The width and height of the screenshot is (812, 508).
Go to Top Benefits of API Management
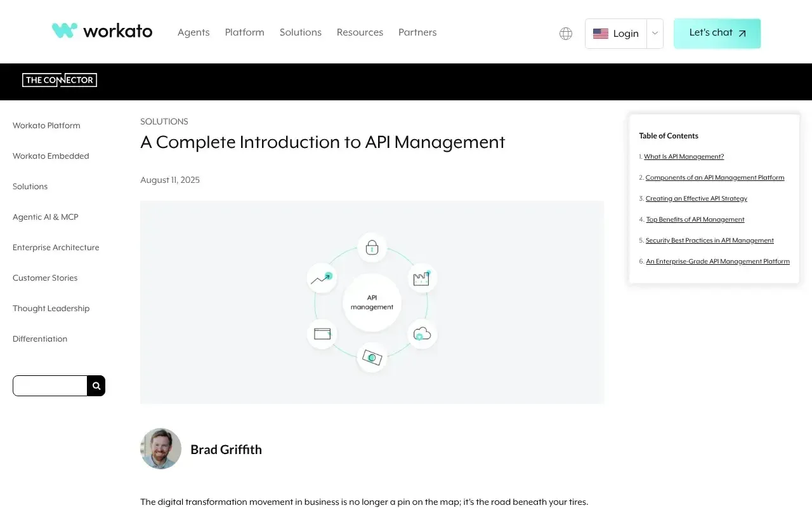[x=695, y=220]
